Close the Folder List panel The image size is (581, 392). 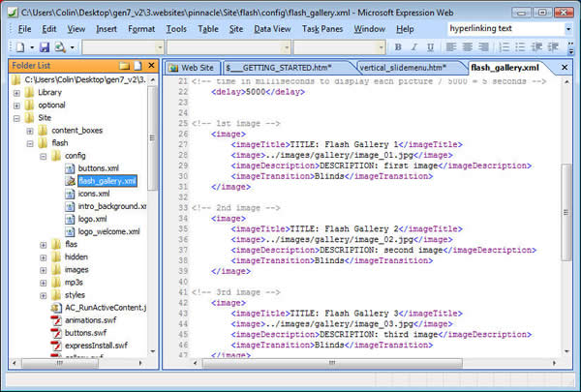click(150, 67)
